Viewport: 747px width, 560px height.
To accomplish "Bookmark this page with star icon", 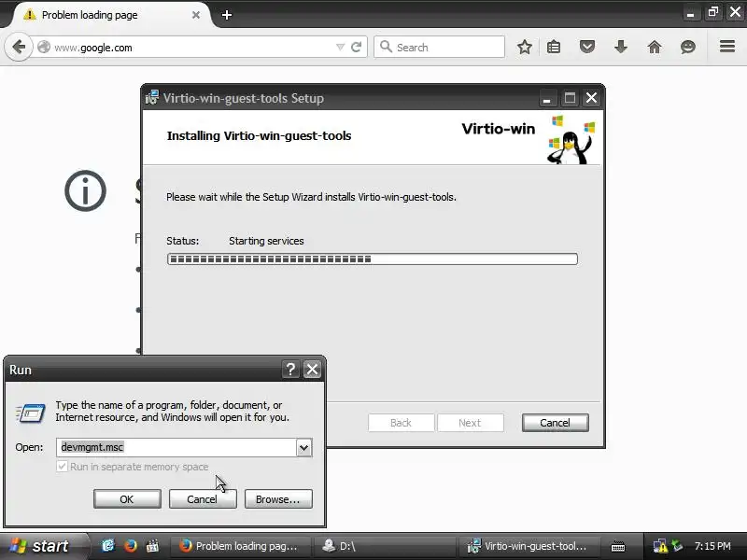I will 525,48.
